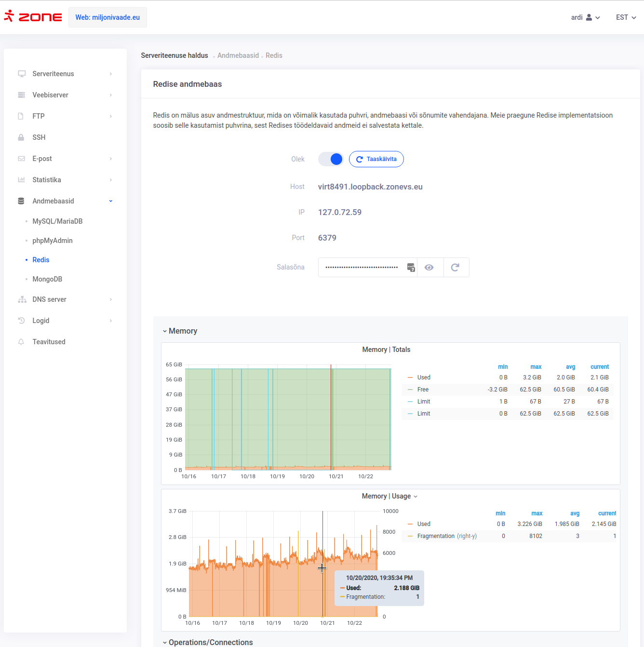The image size is (644, 647).
Task: Expand the FTP submenu chevron
Action: 111,116
